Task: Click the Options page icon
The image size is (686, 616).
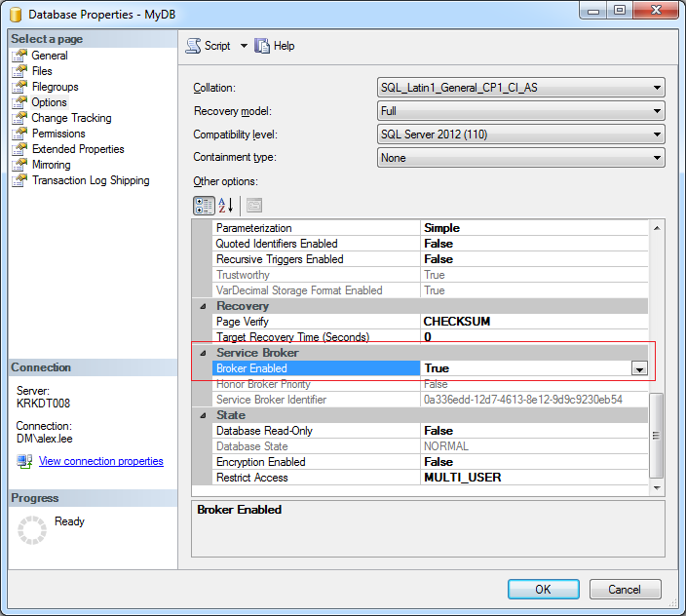Action: coord(19,102)
